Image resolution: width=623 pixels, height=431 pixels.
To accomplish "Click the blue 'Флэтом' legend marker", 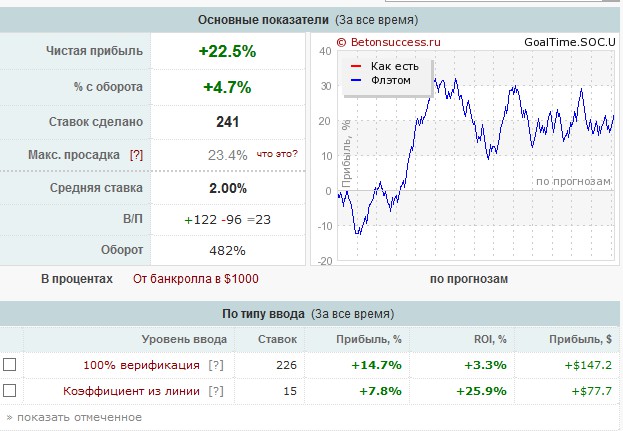I will 356,80.
